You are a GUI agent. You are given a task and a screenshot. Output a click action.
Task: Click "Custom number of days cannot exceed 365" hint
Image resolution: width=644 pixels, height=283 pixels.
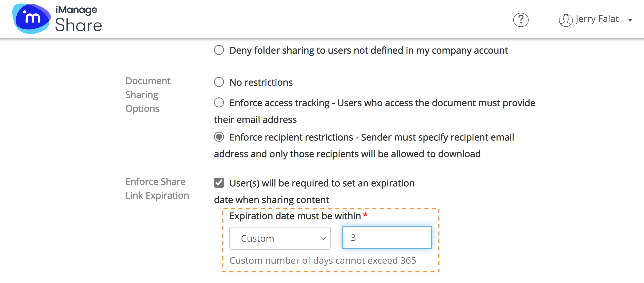click(323, 260)
